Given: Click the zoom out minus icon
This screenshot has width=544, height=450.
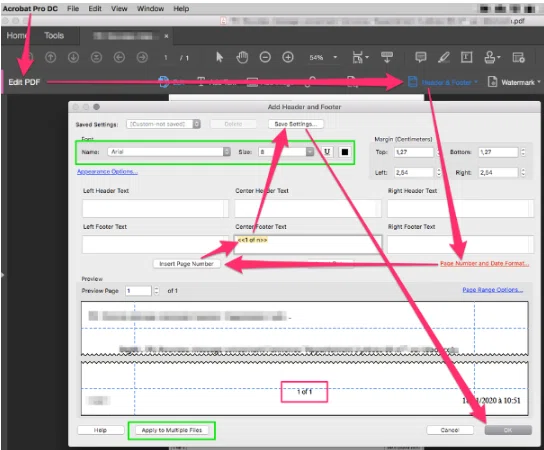Looking at the screenshot, I should (265, 57).
